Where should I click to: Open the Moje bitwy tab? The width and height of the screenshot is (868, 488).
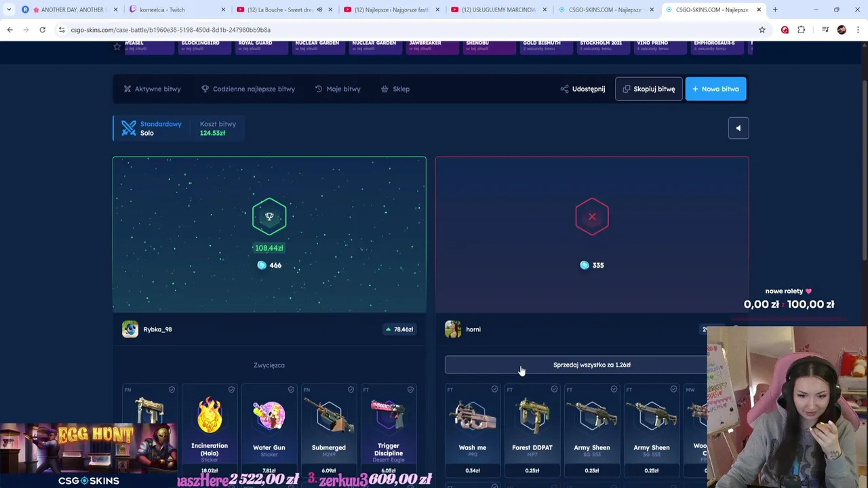point(338,89)
